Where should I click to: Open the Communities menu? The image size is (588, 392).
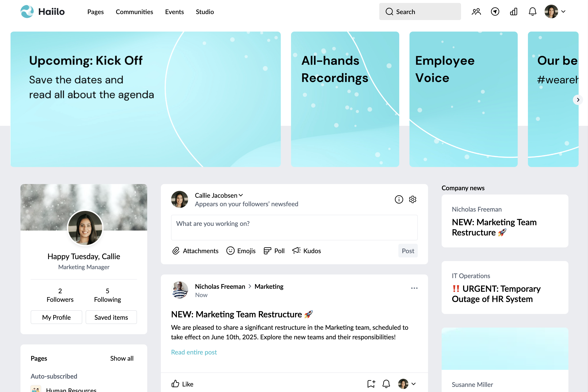[134, 12]
